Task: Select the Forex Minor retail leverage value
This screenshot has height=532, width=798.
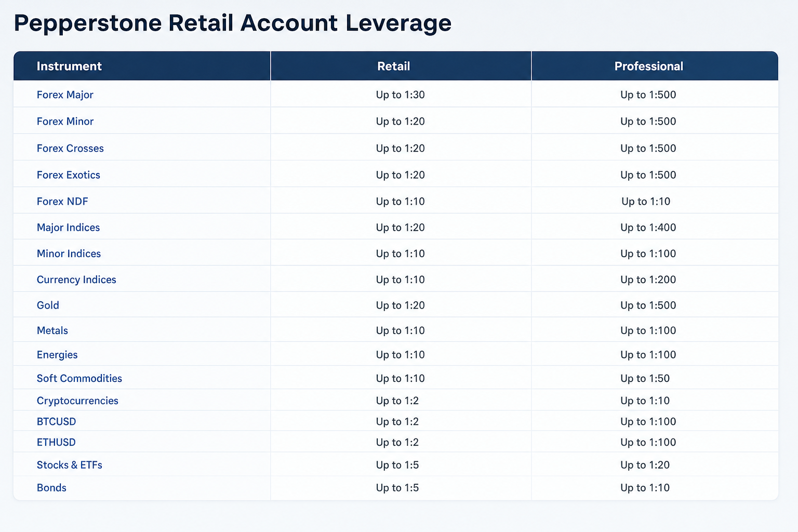Action: 401,121
